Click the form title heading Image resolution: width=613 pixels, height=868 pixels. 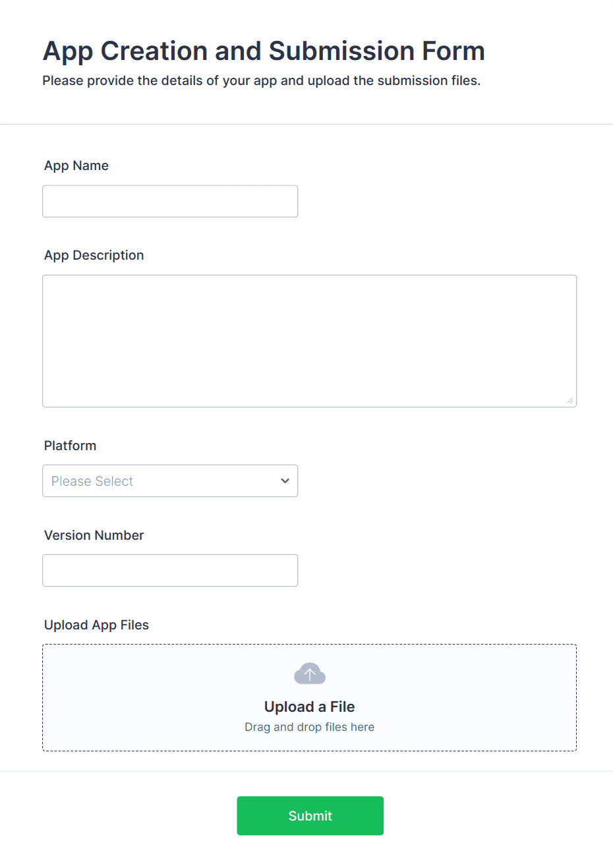coord(264,51)
